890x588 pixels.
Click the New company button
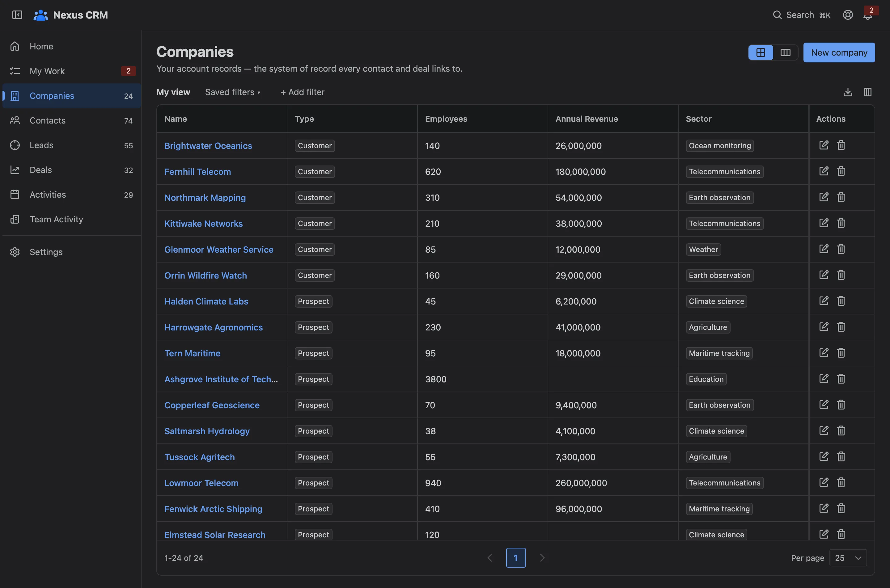click(x=839, y=52)
